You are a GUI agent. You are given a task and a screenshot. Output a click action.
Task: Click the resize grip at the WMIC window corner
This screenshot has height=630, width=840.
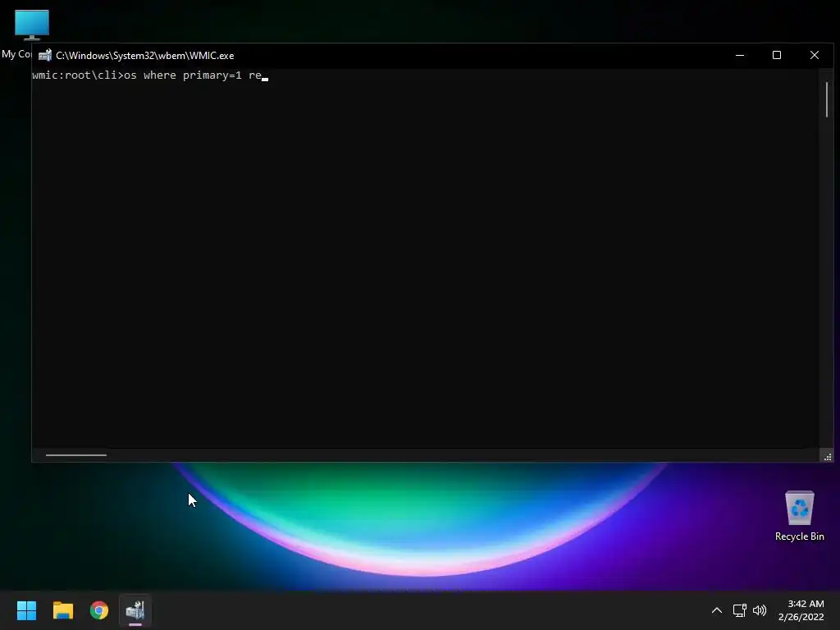tap(827, 456)
